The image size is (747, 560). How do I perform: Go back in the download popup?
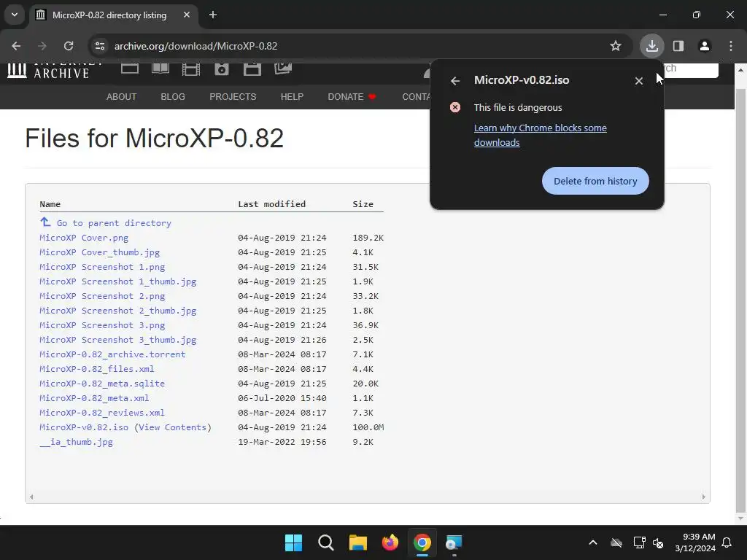point(455,81)
